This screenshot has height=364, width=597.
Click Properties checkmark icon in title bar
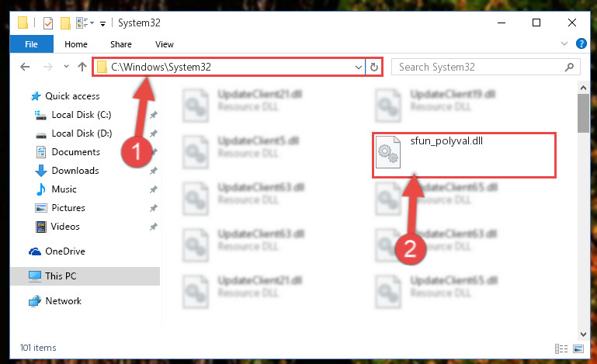pos(48,23)
